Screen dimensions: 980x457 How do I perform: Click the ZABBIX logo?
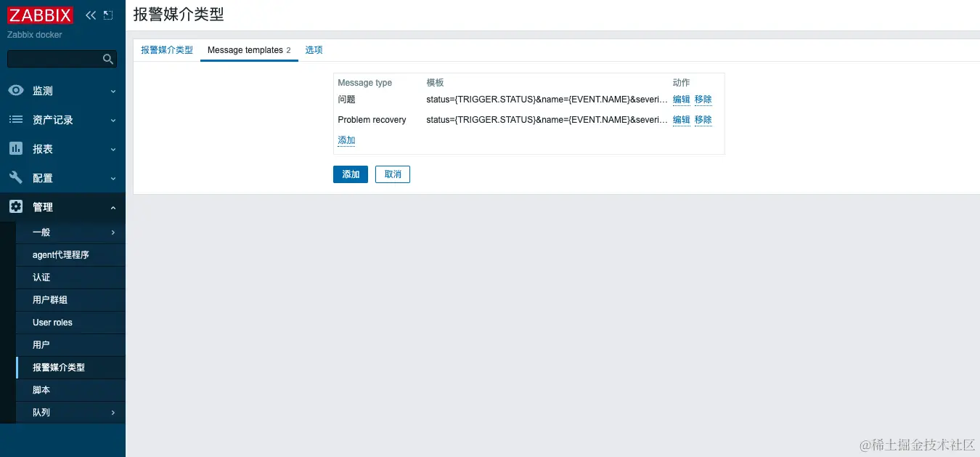point(40,15)
